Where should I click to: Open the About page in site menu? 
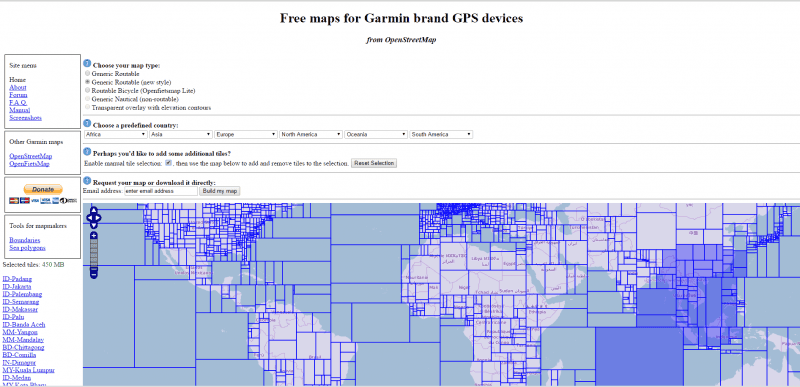(x=18, y=87)
